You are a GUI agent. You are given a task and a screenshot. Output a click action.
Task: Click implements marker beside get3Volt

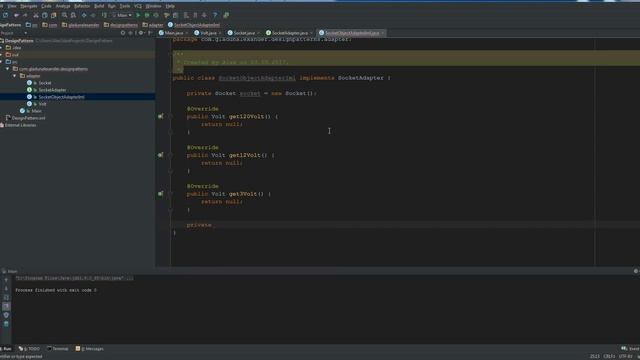click(160, 194)
